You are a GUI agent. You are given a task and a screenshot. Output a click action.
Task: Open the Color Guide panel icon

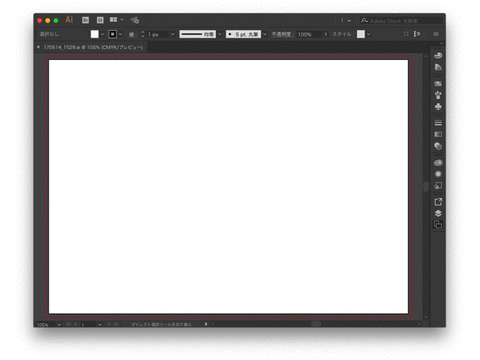point(438,67)
